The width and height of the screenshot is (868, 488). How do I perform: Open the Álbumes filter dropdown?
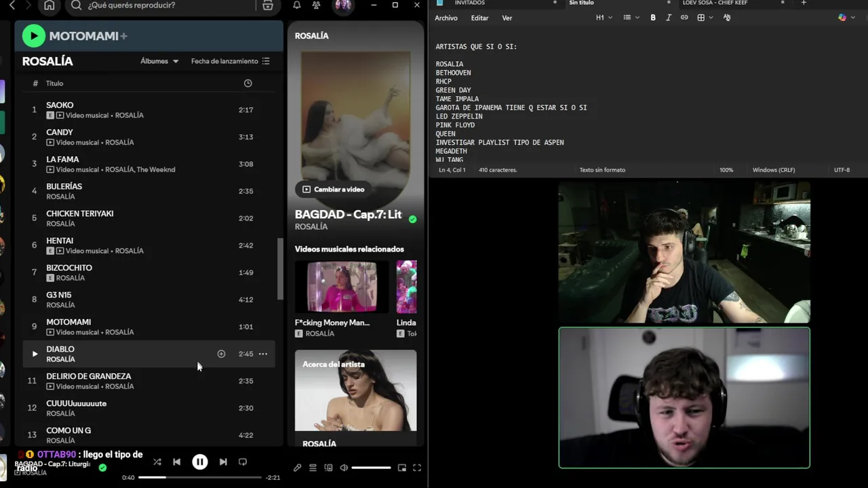pyautogui.click(x=159, y=61)
